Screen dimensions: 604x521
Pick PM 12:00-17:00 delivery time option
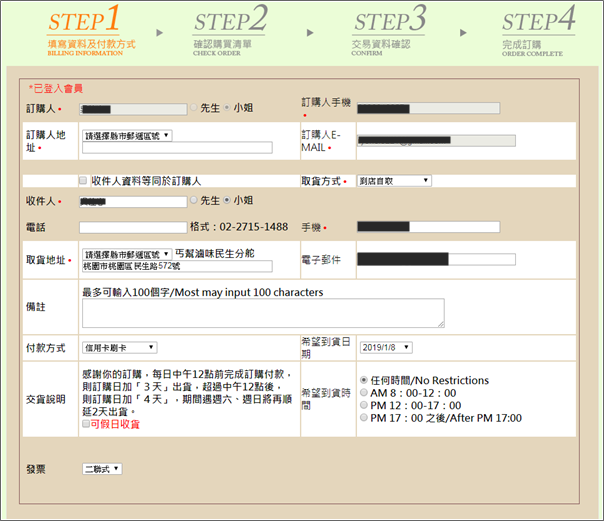pos(364,405)
